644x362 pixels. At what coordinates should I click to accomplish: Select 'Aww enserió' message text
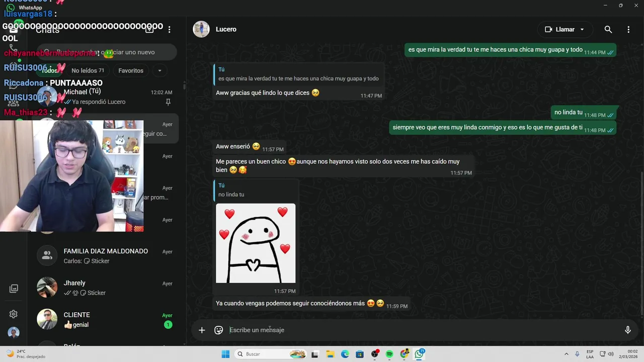[233, 147]
